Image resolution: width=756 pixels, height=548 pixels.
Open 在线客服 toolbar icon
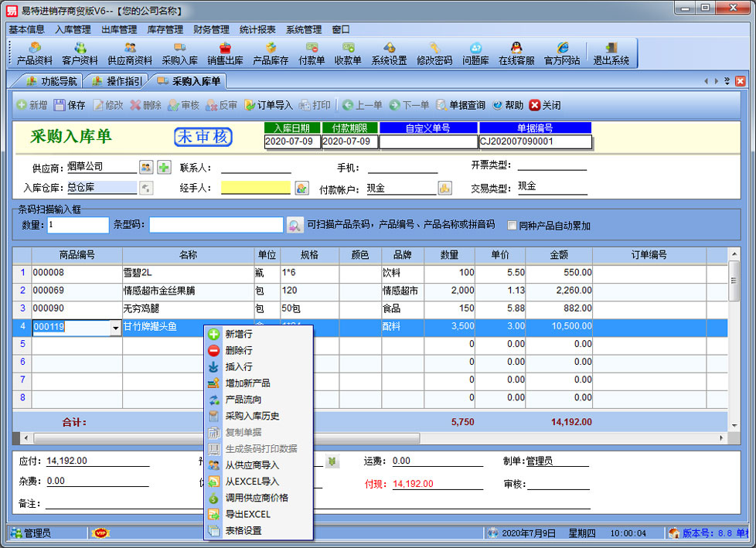[516, 53]
